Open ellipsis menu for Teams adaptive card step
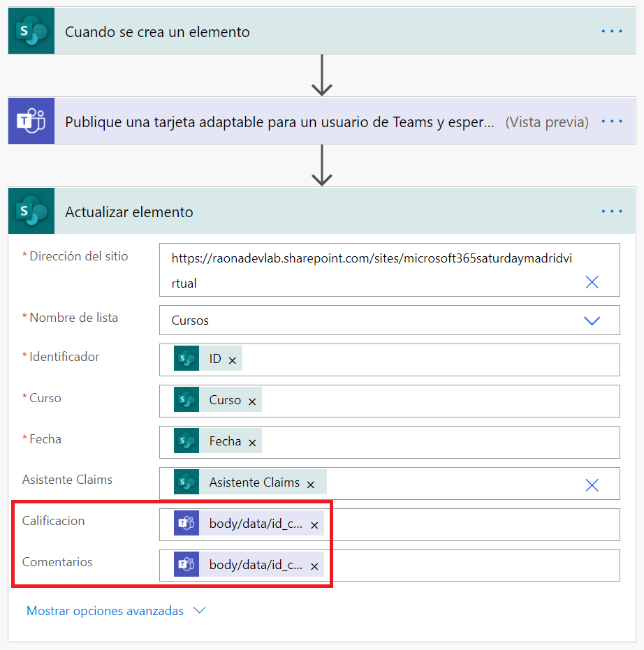 [611, 121]
